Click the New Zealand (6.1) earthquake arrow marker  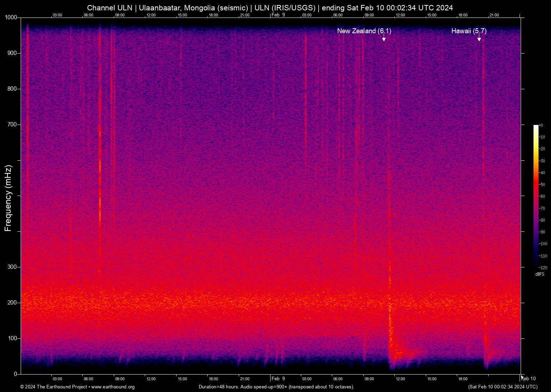[x=384, y=39]
